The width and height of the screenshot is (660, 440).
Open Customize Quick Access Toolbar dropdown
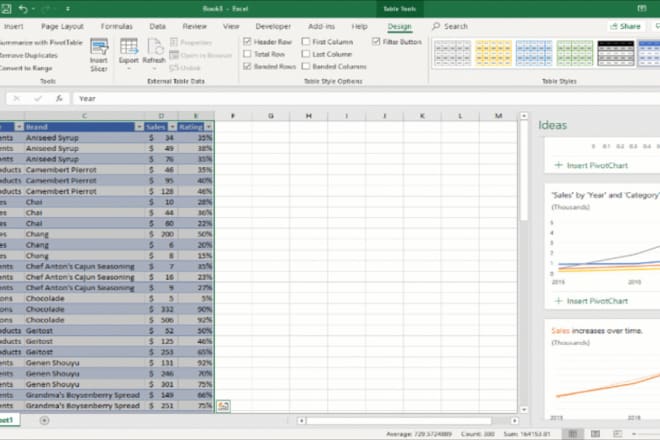[x=68, y=8]
